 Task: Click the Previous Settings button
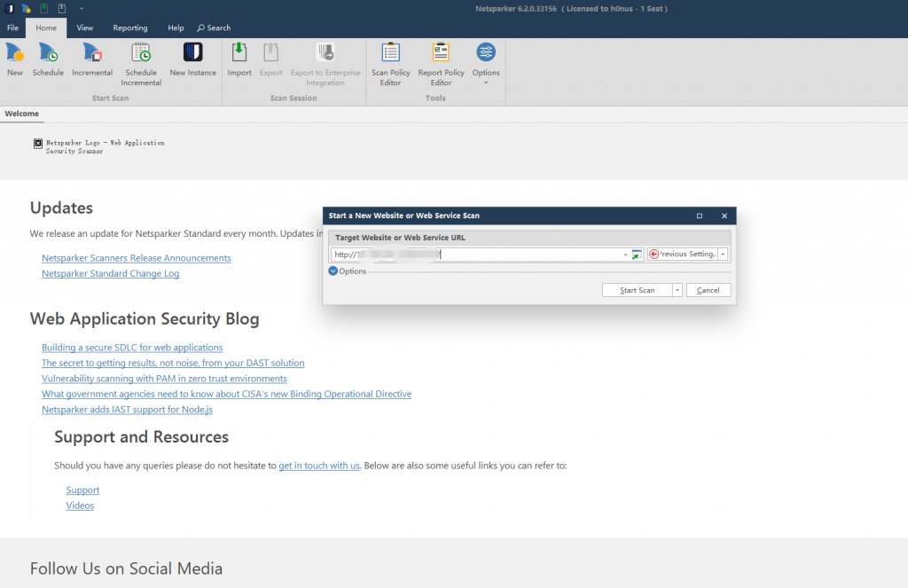pos(683,255)
